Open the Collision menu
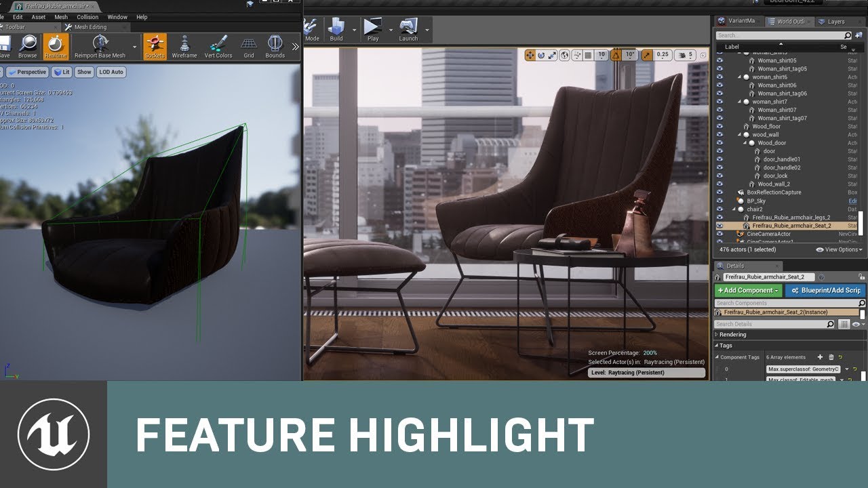The height and width of the screenshot is (488, 868). [87, 17]
